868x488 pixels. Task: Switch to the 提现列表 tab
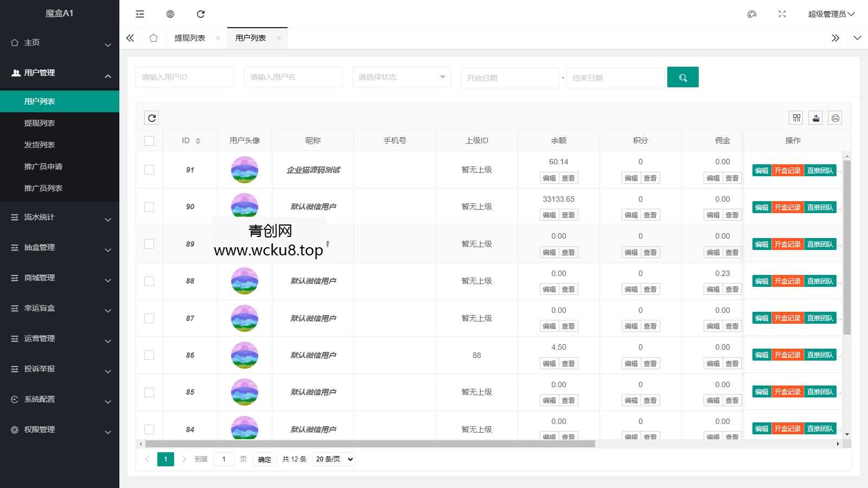[190, 38]
